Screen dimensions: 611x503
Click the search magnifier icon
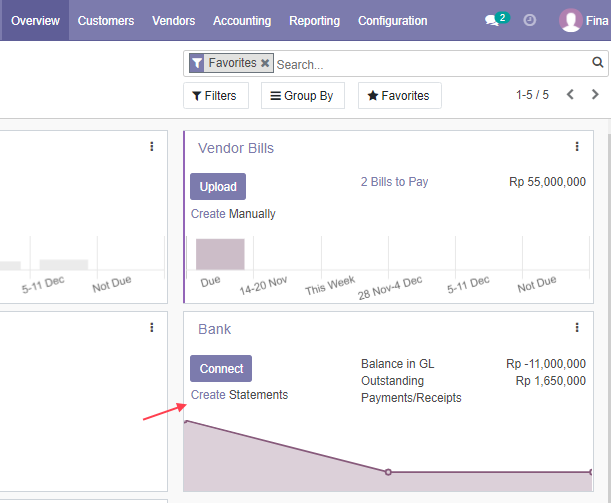point(597,62)
